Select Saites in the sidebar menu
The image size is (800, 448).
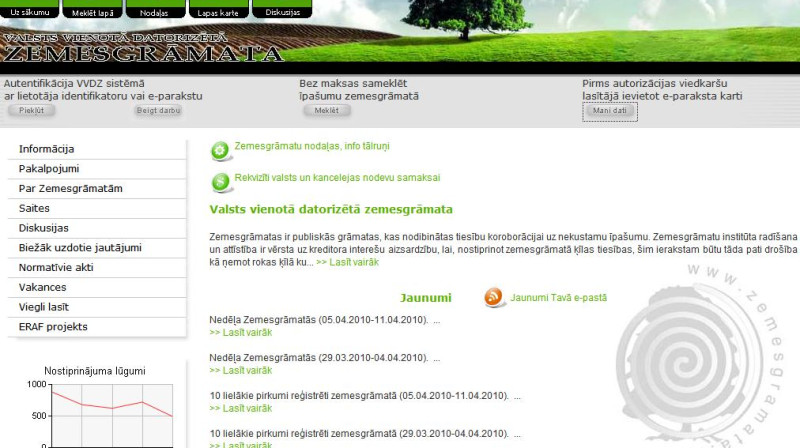[x=97, y=208]
